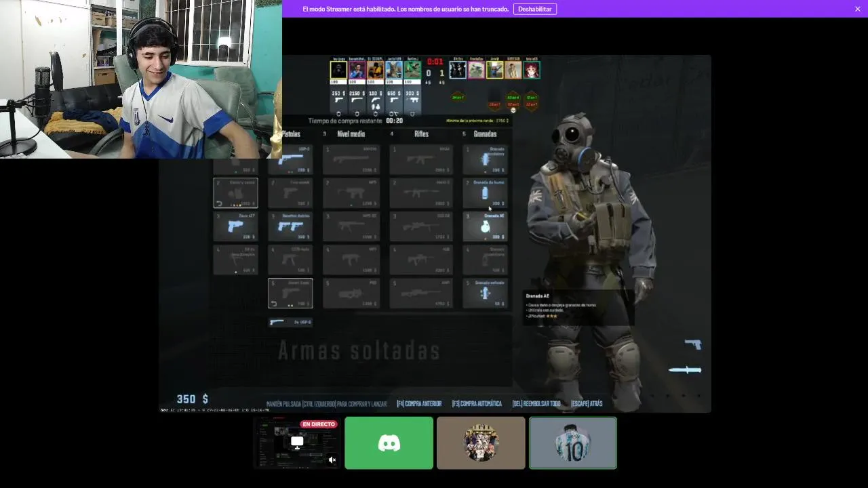Click the teammate avatar above 350 $
868x488 pixels.
[x=338, y=70]
